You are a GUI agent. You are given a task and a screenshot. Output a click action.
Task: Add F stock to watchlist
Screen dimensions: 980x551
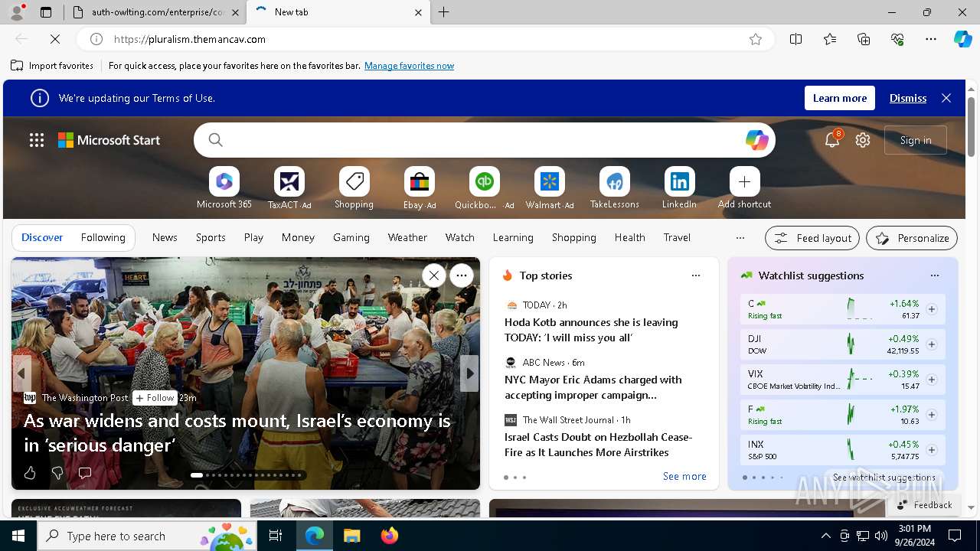click(x=932, y=415)
